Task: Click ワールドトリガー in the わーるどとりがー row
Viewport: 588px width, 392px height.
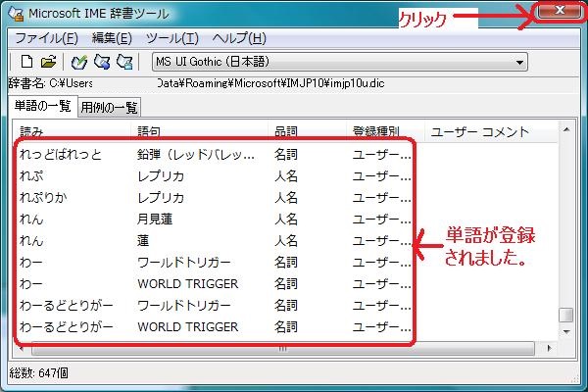Action: click(x=184, y=306)
